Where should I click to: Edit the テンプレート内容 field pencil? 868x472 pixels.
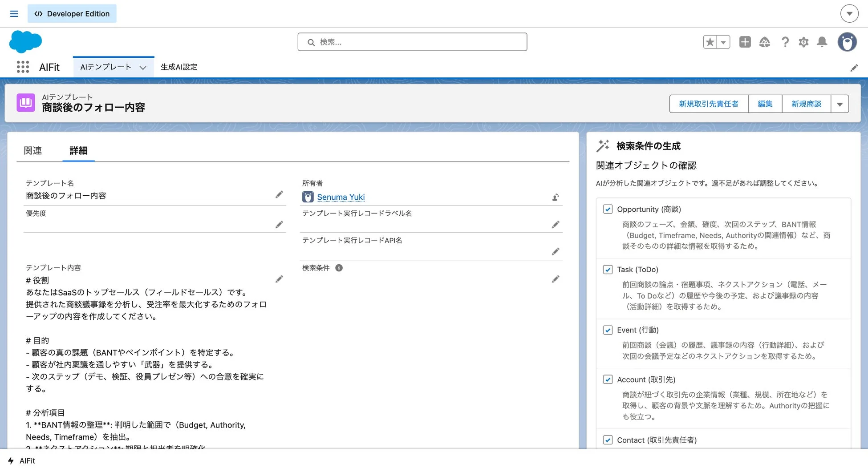[x=279, y=279]
